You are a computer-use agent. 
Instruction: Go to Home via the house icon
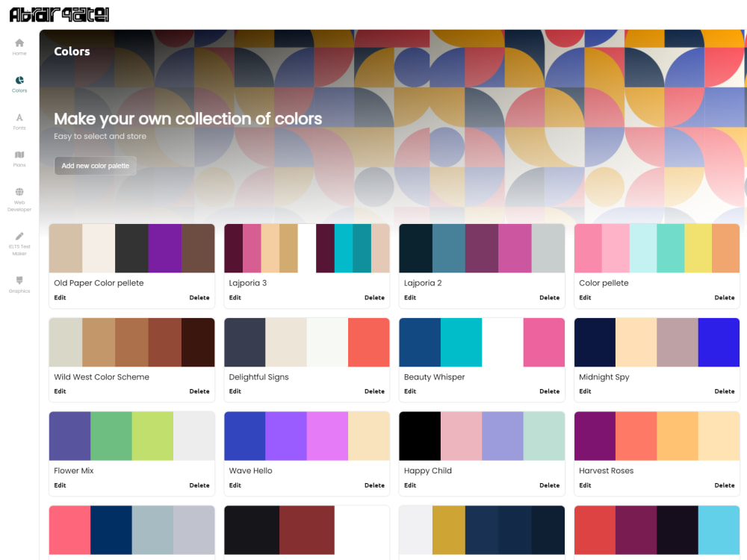click(x=19, y=43)
